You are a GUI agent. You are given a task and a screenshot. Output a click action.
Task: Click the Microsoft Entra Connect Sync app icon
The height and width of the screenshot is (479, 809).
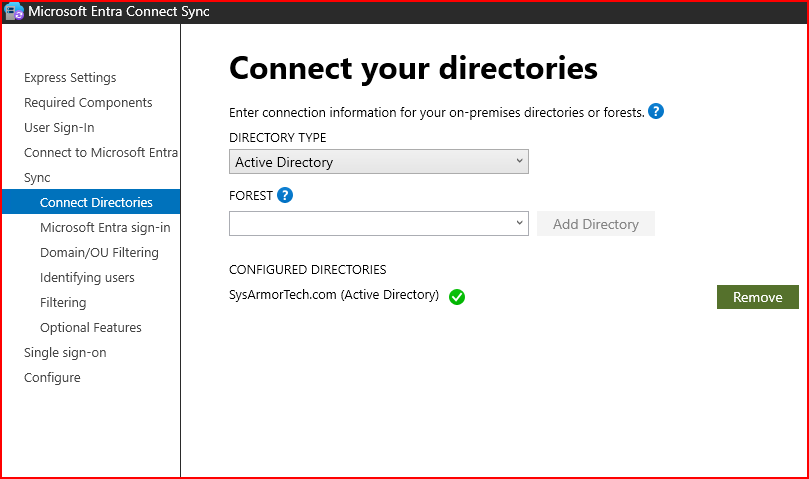tap(14, 11)
